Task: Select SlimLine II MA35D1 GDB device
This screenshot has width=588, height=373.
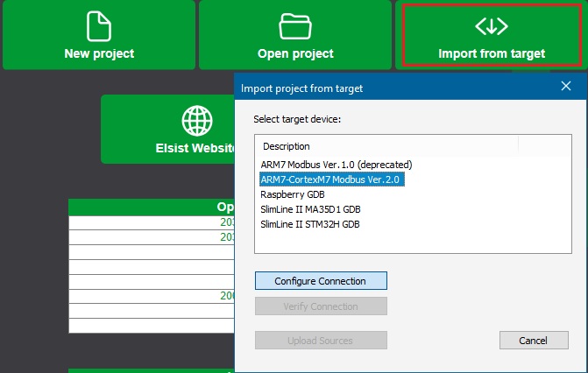Action: (x=310, y=209)
